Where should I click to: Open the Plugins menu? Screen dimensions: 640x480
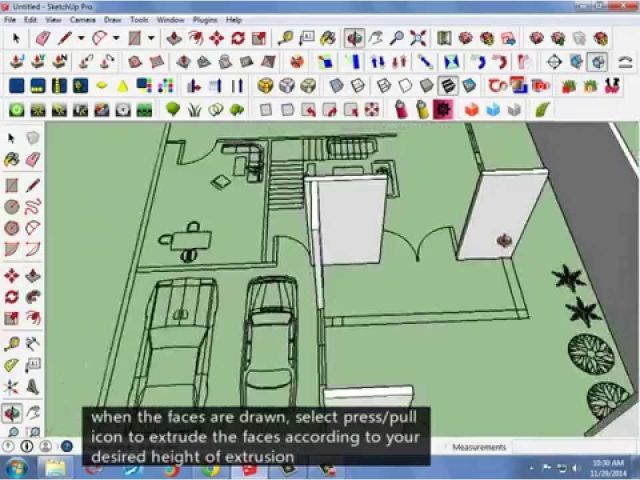(x=204, y=19)
